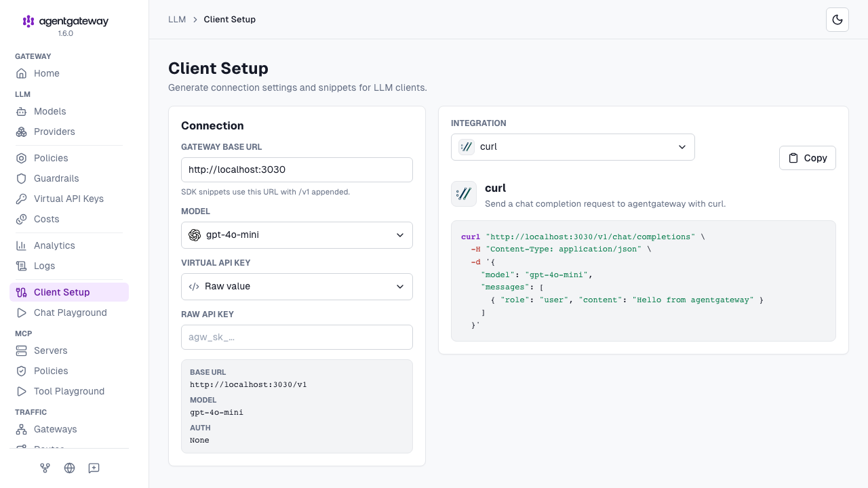Click the network graph icon in sidebar footer

coord(45,468)
